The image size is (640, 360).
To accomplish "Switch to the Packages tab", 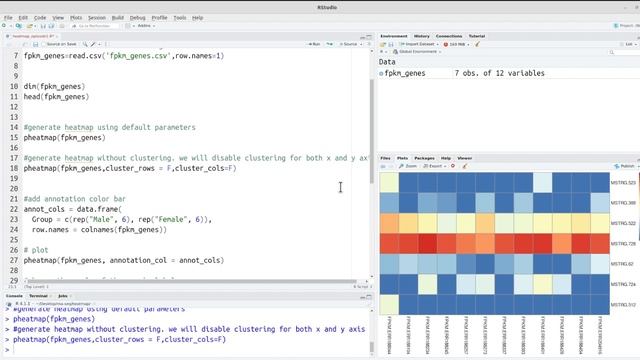I will pyautogui.click(x=424, y=158).
